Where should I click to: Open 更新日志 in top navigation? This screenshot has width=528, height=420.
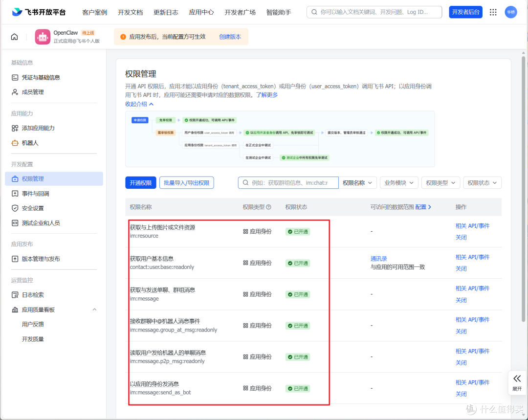[x=166, y=12]
